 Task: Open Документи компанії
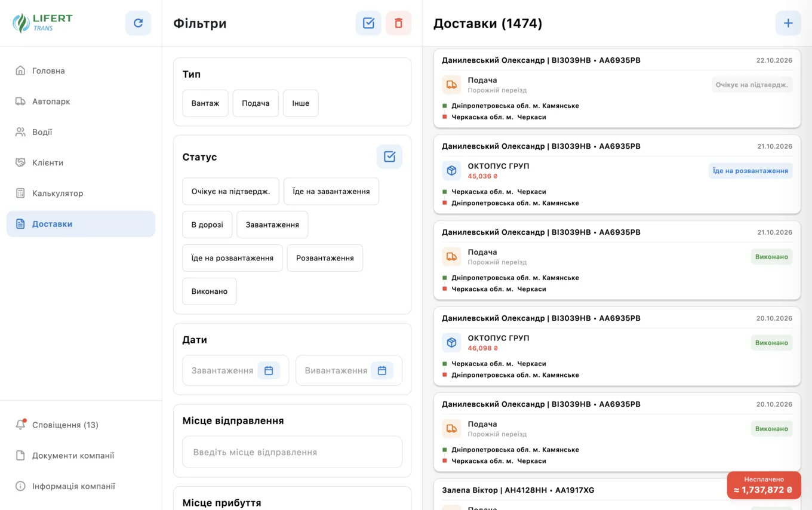(81, 456)
